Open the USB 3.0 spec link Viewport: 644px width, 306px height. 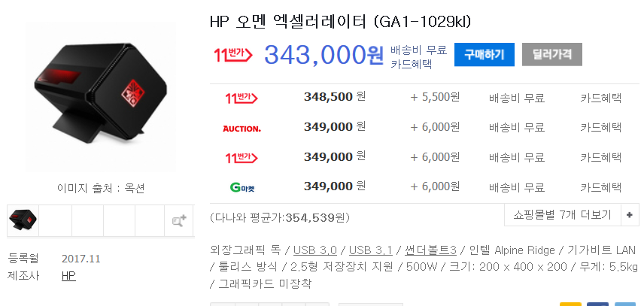[315, 250]
